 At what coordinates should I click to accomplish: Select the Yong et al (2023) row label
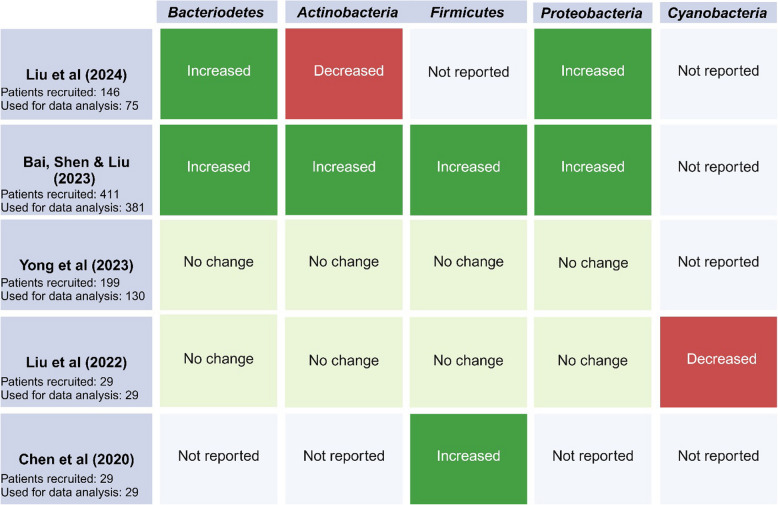point(76,264)
